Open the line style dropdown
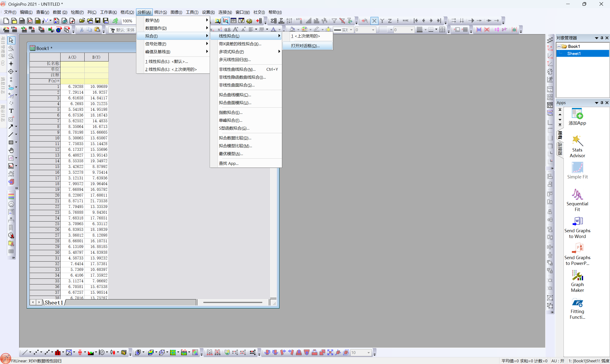Viewport: 610px width, 364px height. (343, 30)
